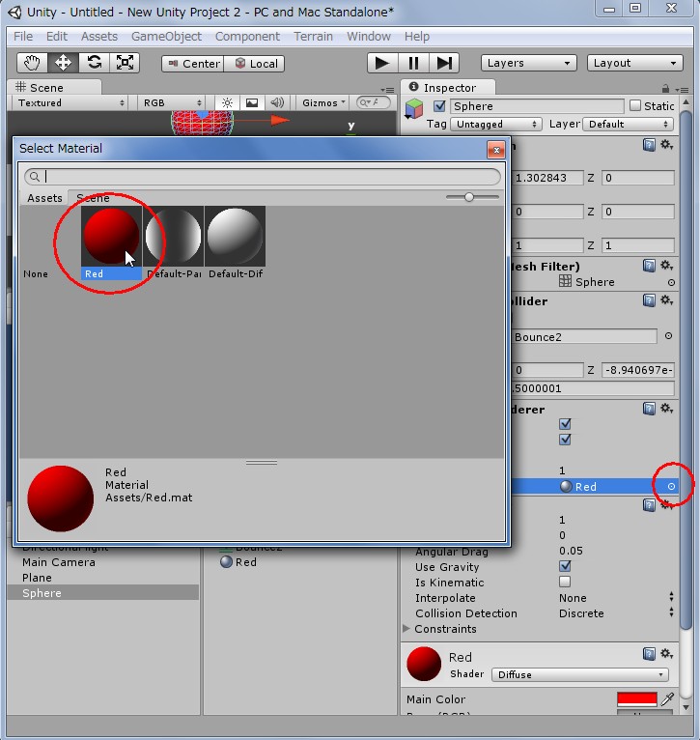Image resolution: width=700 pixels, height=740 pixels.
Task: Click the Bounce2 material object picker circle
Action: click(x=668, y=336)
